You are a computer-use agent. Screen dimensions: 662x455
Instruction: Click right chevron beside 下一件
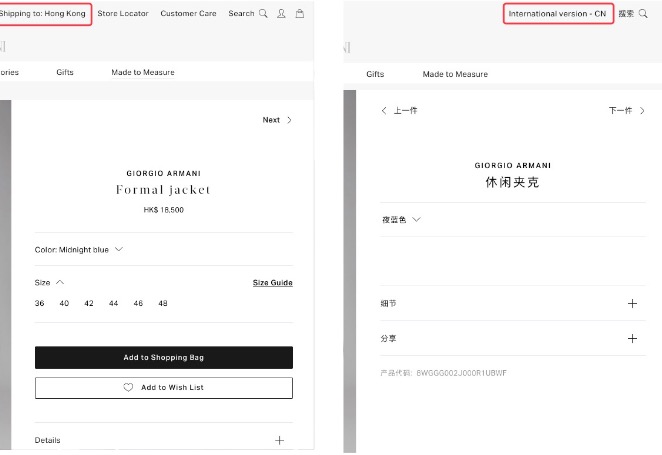[642, 111]
